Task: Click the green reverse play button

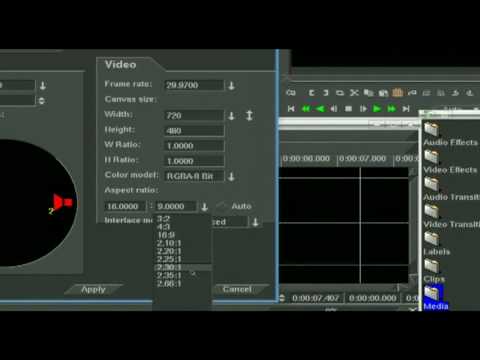Action: [x=320, y=109]
